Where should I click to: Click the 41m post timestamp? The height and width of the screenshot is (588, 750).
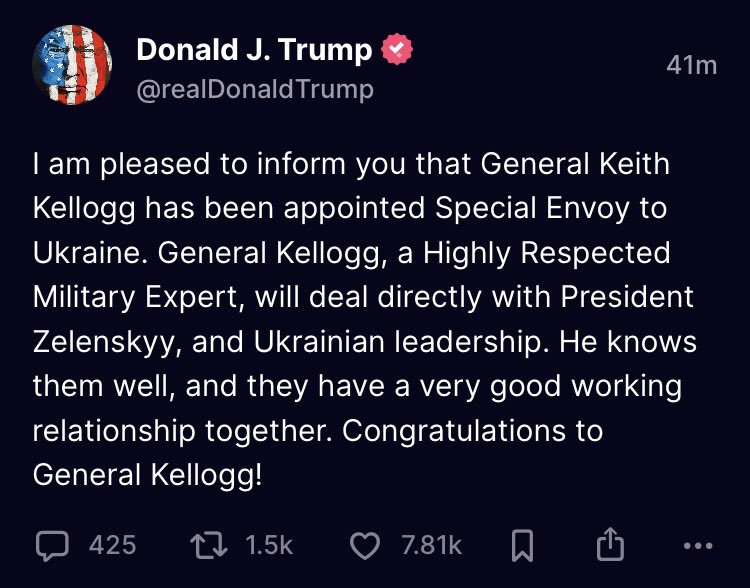(691, 65)
